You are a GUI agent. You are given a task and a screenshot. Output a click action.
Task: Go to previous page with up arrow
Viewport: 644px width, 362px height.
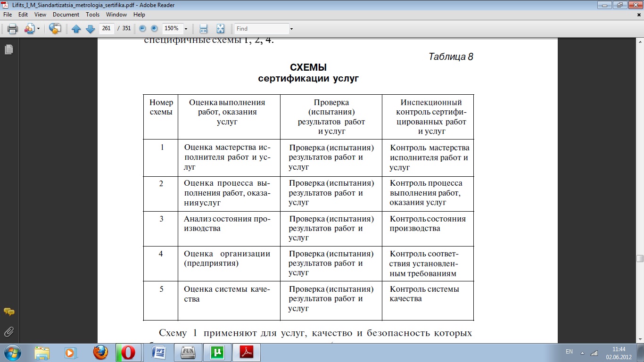tap(76, 29)
